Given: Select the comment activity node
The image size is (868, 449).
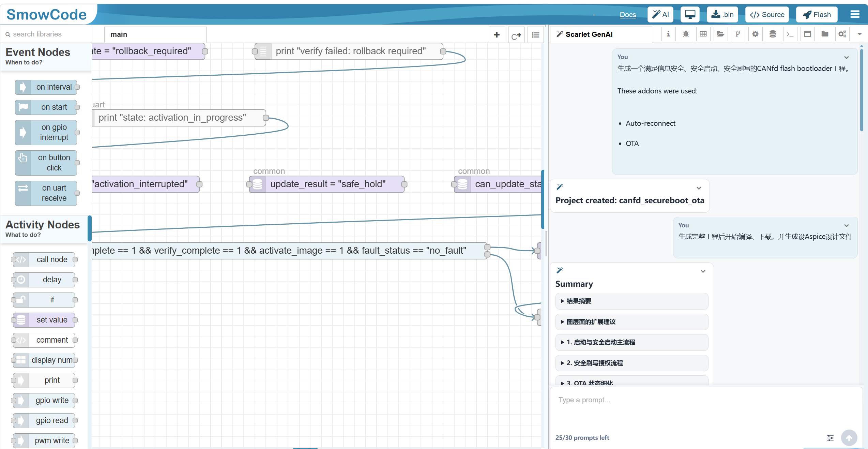Looking at the screenshot, I should (x=44, y=340).
